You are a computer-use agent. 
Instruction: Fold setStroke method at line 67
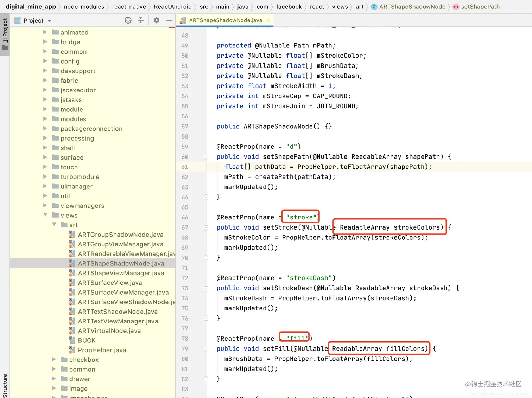coord(206,227)
